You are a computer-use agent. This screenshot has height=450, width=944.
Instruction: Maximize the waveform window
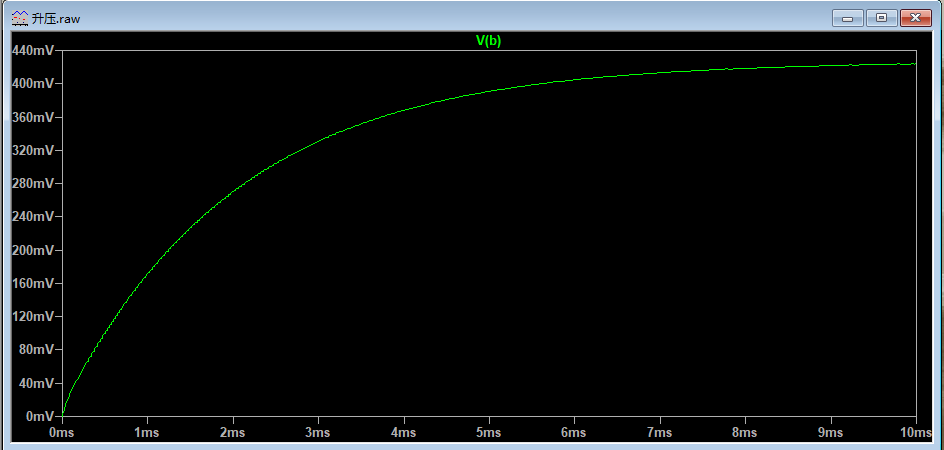(881, 18)
